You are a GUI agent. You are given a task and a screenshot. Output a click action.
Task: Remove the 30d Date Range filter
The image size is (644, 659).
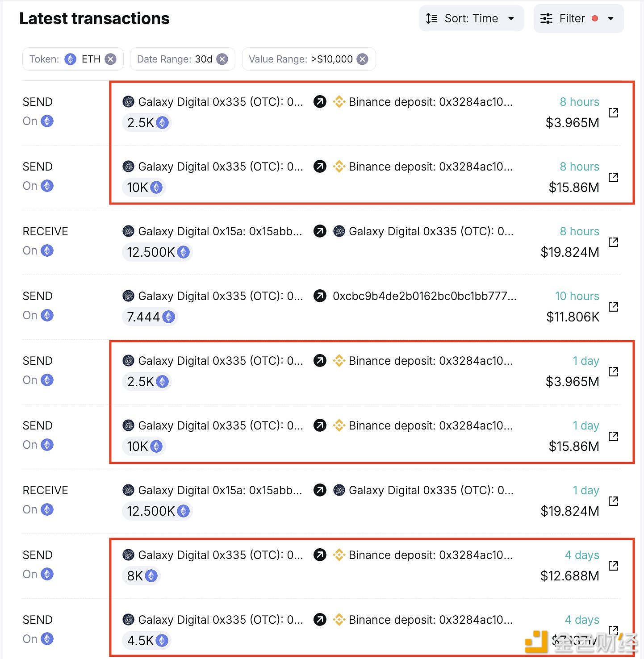222,59
